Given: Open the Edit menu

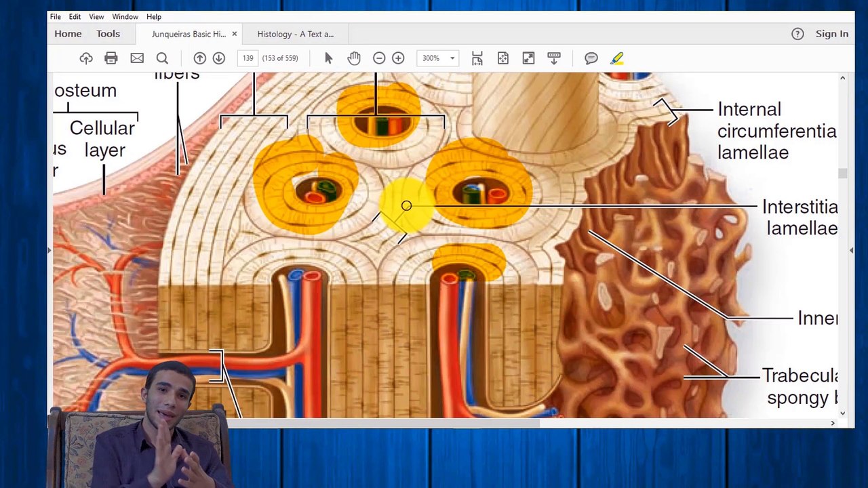Looking at the screenshot, I should coord(75,17).
